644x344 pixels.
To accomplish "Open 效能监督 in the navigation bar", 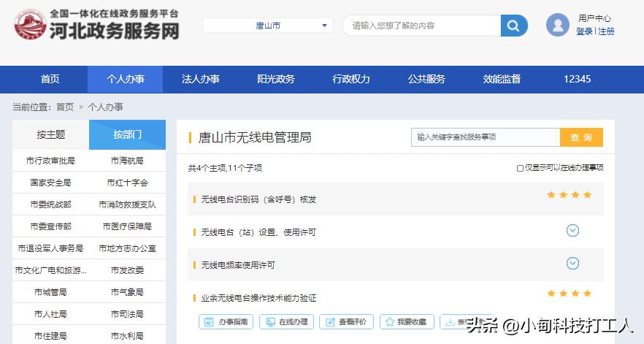I will coord(502,79).
